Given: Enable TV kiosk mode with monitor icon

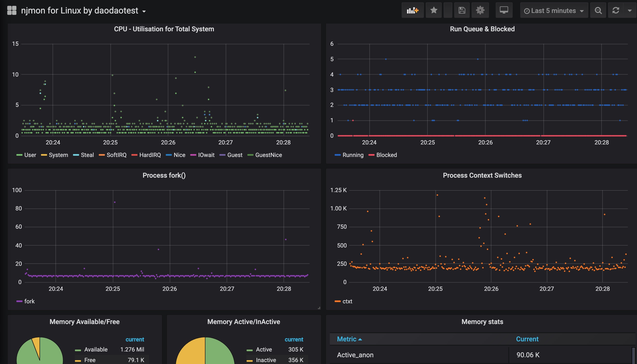Looking at the screenshot, I should coord(504,10).
